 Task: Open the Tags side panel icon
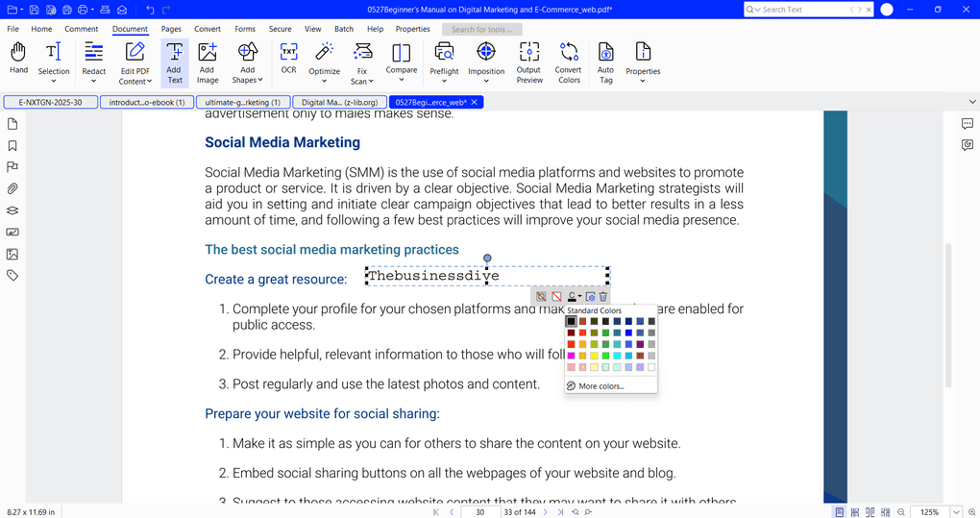[x=12, y=276]
